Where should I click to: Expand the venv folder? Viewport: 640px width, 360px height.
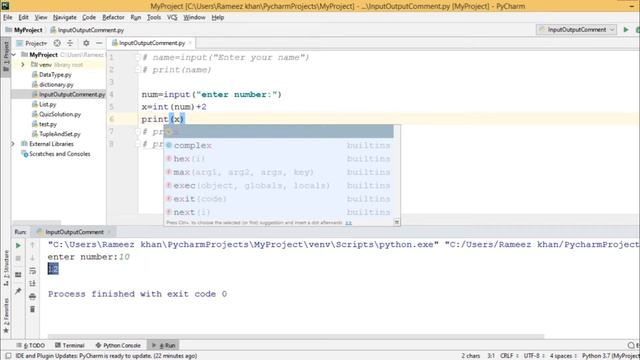[x=23, y=64]
